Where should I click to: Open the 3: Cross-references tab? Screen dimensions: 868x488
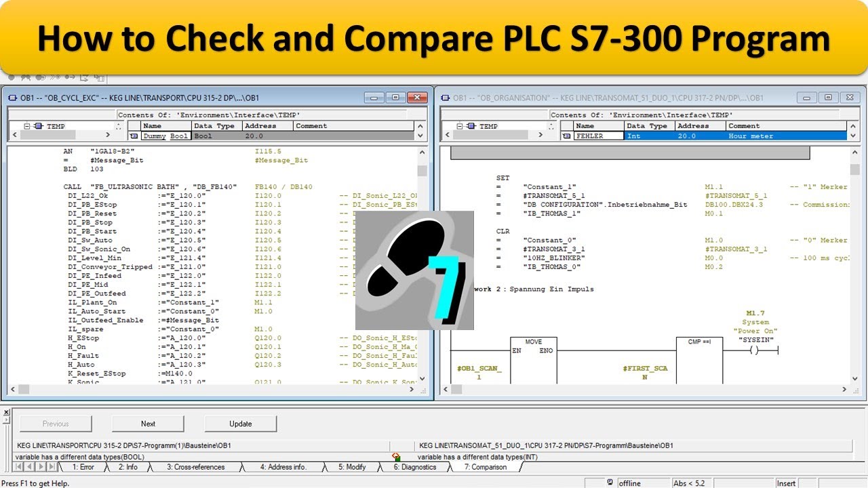point(196,467)
